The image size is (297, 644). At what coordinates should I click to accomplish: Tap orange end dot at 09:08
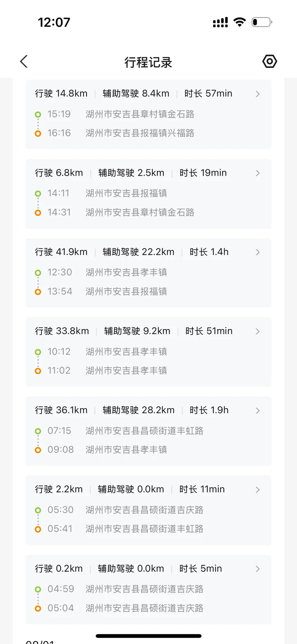coord(38,450)
